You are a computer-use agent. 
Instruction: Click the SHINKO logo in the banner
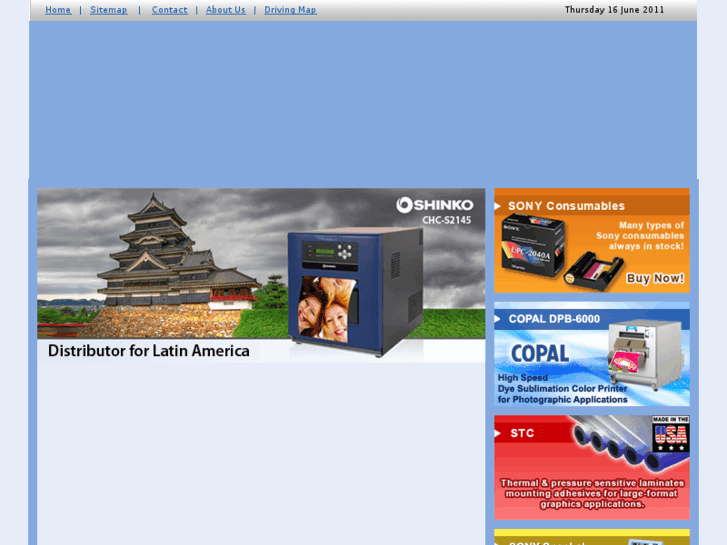tap(434, 205)
